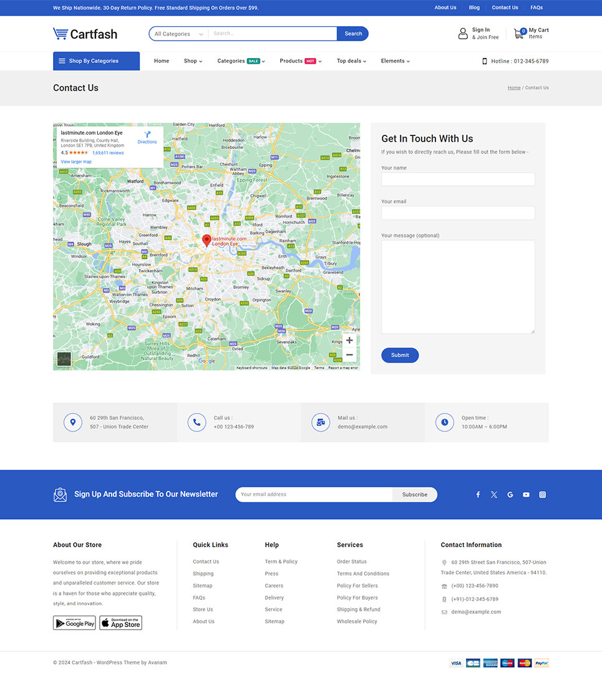Toggle the map satellite layer thumbnail
This screenshot has height=700, width=602.
(64, 359)
